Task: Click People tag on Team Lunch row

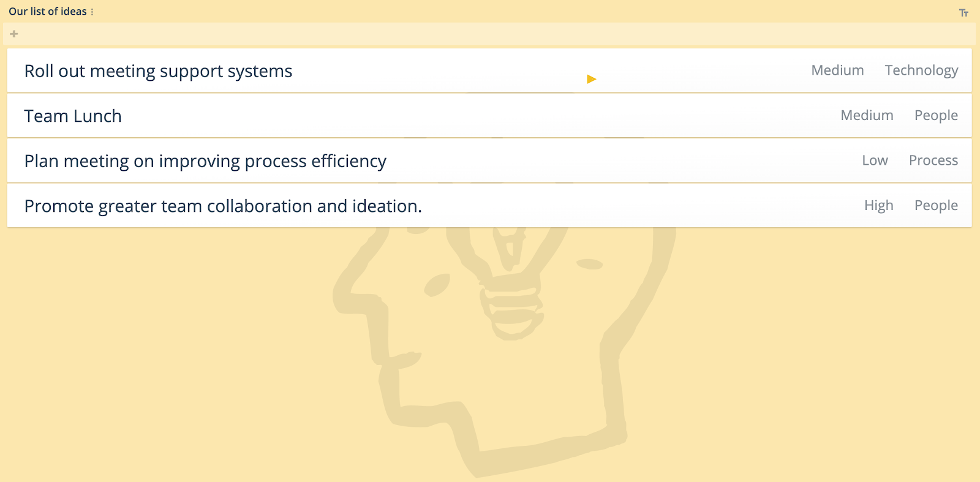Action: coord(936,115)
